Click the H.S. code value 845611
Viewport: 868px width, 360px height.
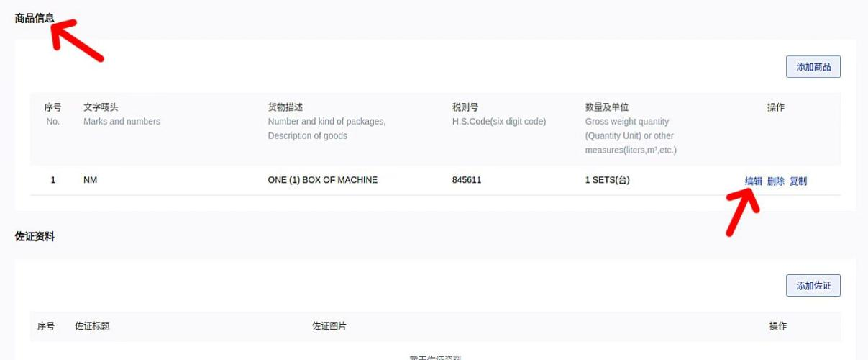(x=467, y=180)
